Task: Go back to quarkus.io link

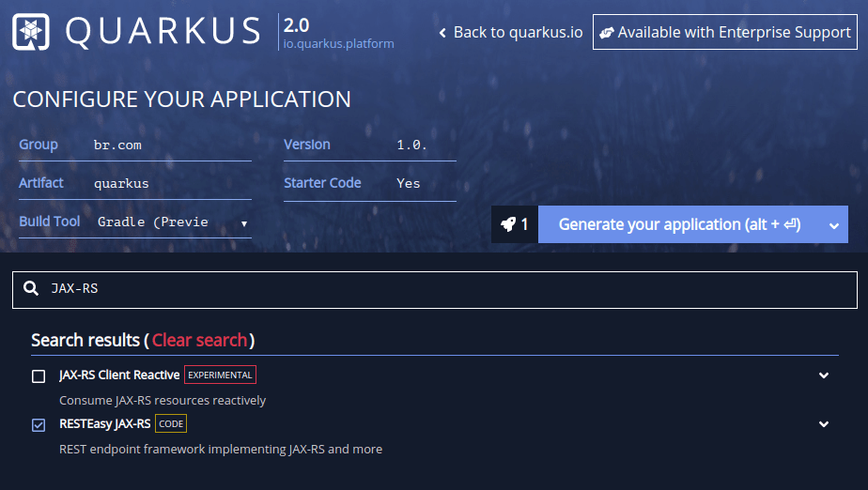Action: (x=511, y=33)
